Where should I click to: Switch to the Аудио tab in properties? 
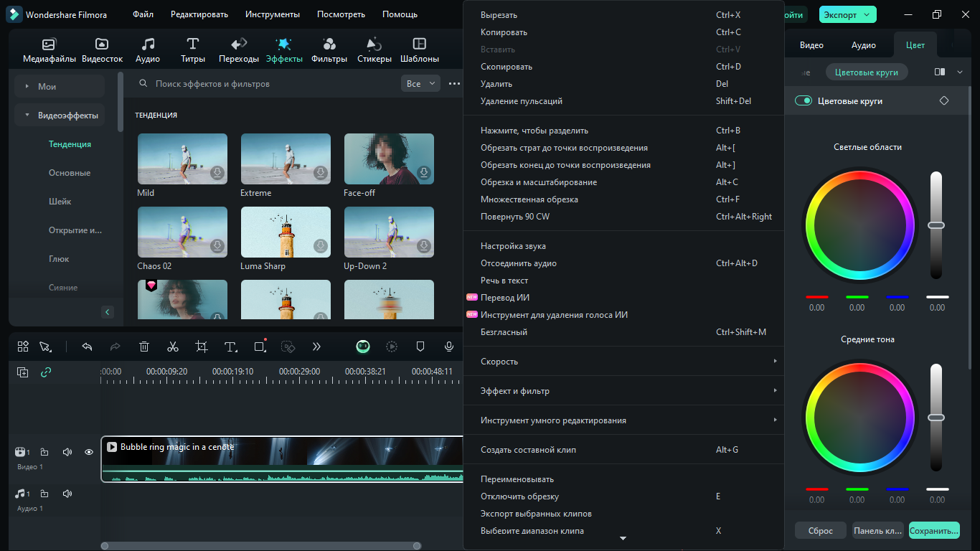[x=863, y=45]
